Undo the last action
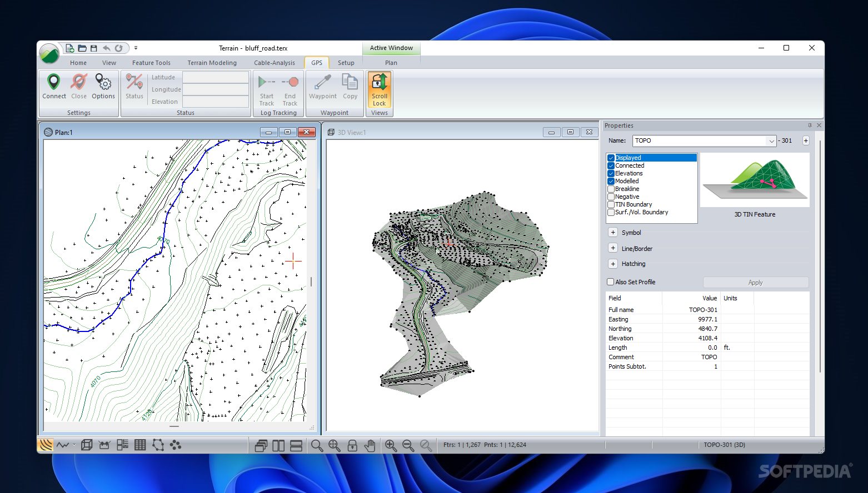 pyautogui.click(x=106, y=48)
